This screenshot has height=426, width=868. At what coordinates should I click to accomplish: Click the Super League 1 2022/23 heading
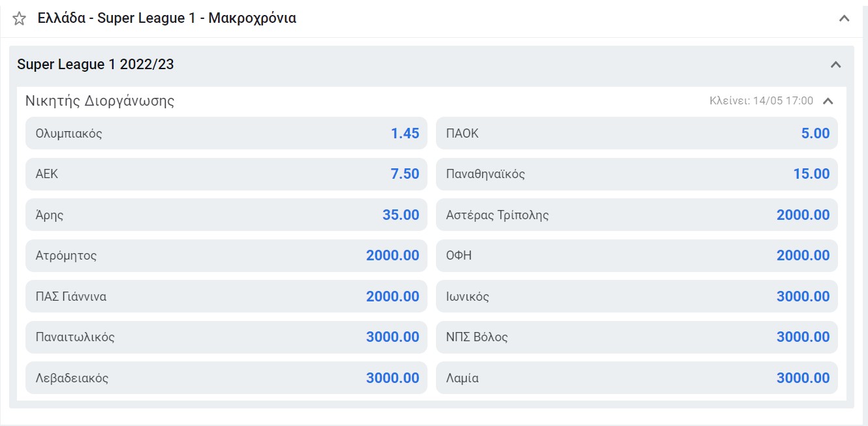95,65
